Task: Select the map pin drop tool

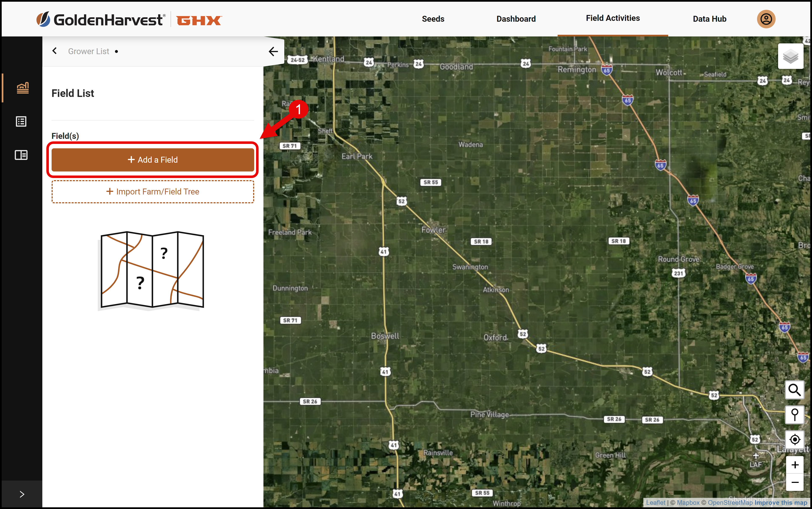Action: (x=795, y=415)
